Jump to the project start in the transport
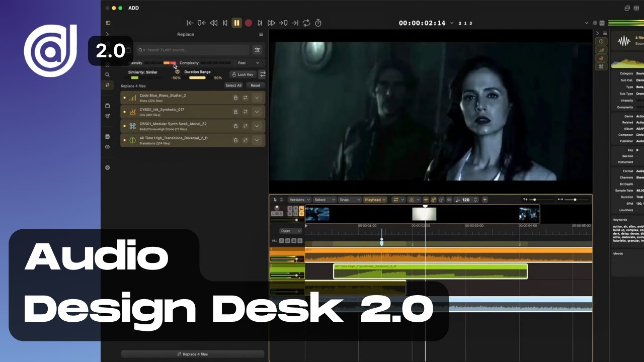 pos(190,23)
